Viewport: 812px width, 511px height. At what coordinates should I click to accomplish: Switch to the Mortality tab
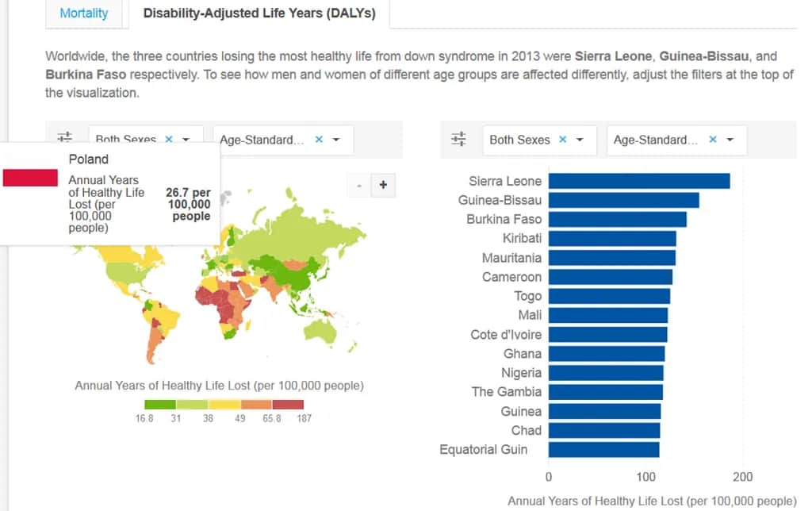coord(84,13)
